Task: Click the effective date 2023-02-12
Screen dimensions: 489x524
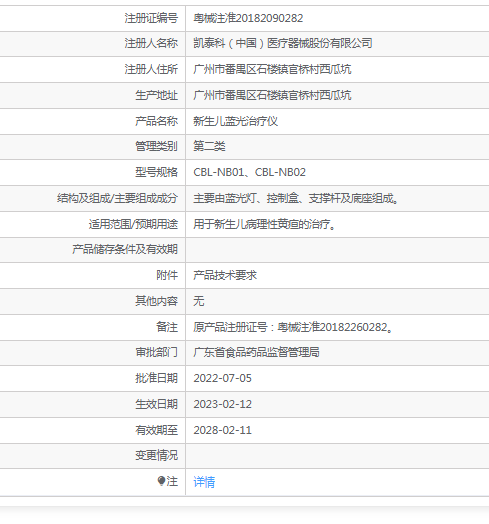Action: (x=222, y=404)
